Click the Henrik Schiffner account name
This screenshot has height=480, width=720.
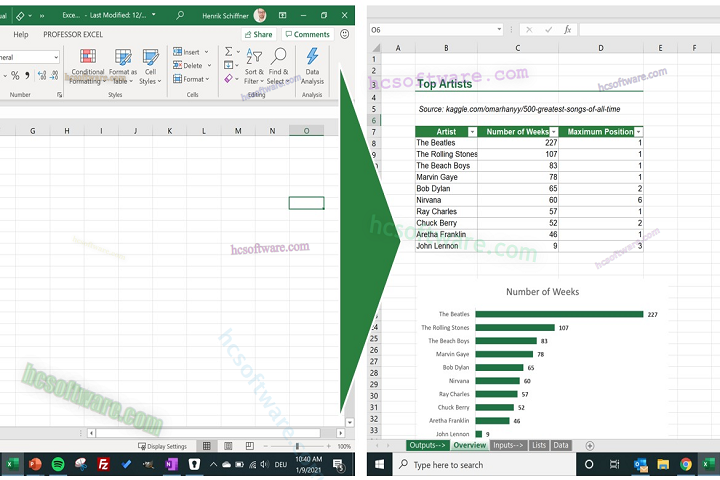[225, 16]
